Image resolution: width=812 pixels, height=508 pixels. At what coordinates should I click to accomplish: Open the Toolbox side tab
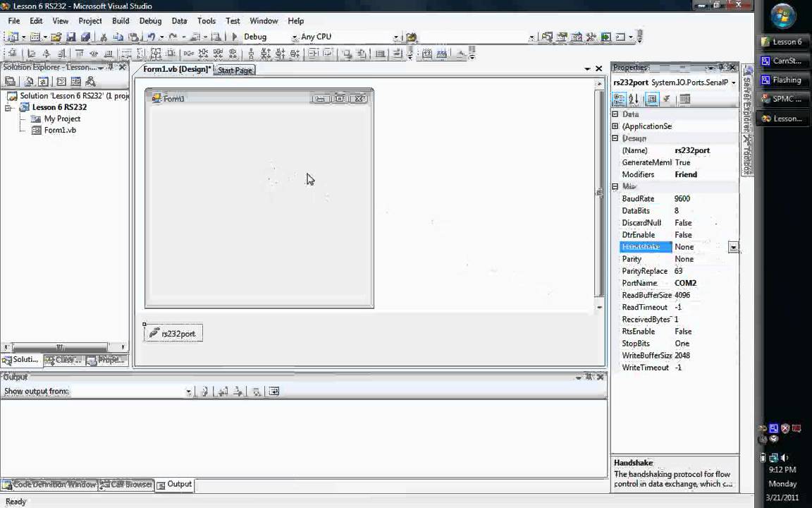pos(747,154)
